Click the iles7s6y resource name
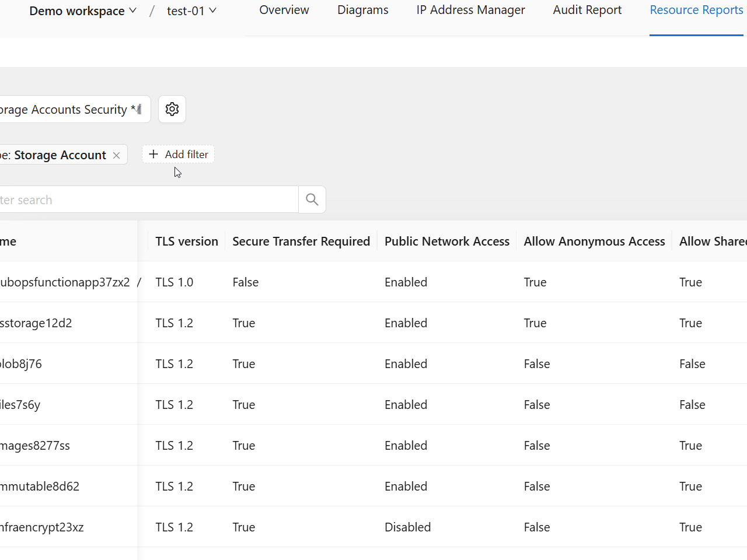The height and width of the screenshot is (560, 747). click(x=20, y=404)
